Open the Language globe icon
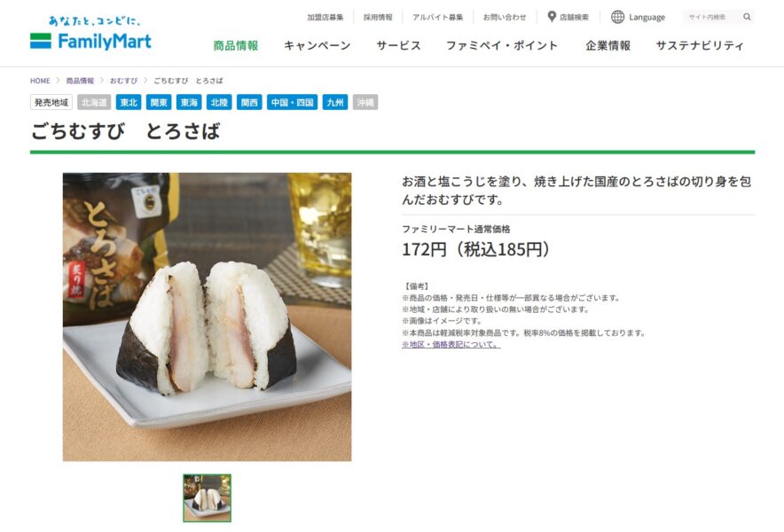Screen dimensions: 784x532 point(617,17)
